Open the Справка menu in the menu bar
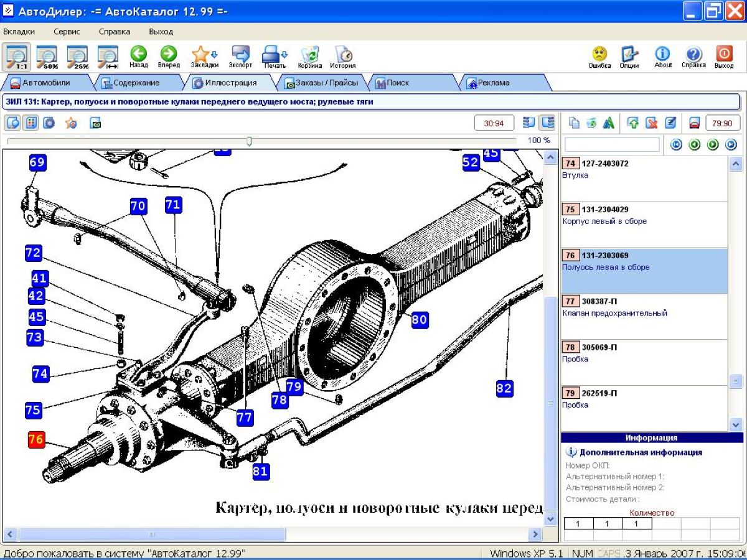 [115, 31]
